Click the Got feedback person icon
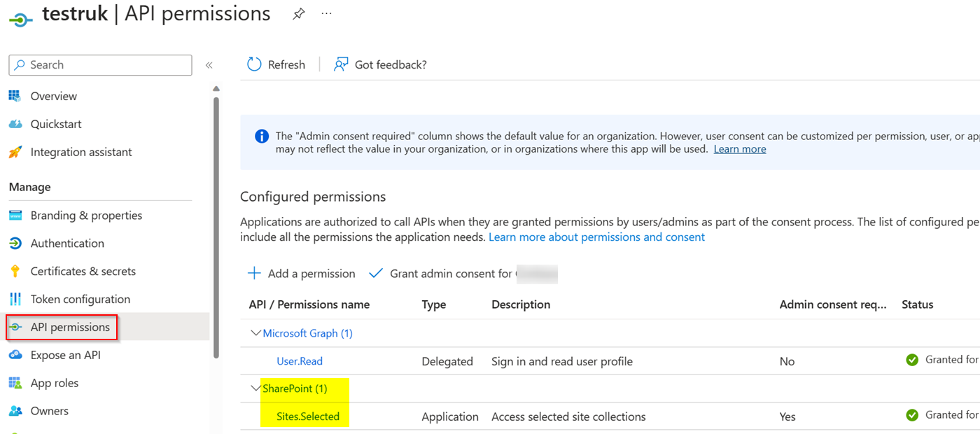 (x=341, y=64)
